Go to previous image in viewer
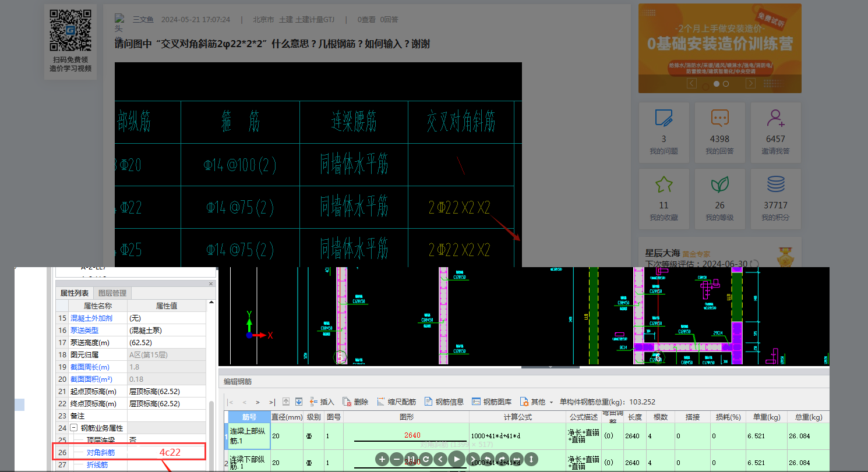 point(441,459)
